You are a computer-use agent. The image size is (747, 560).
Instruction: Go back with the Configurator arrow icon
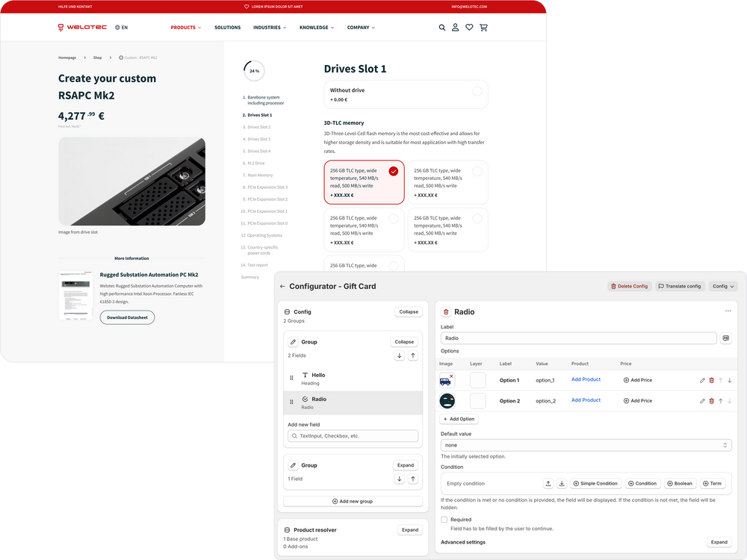pos(282,286)
